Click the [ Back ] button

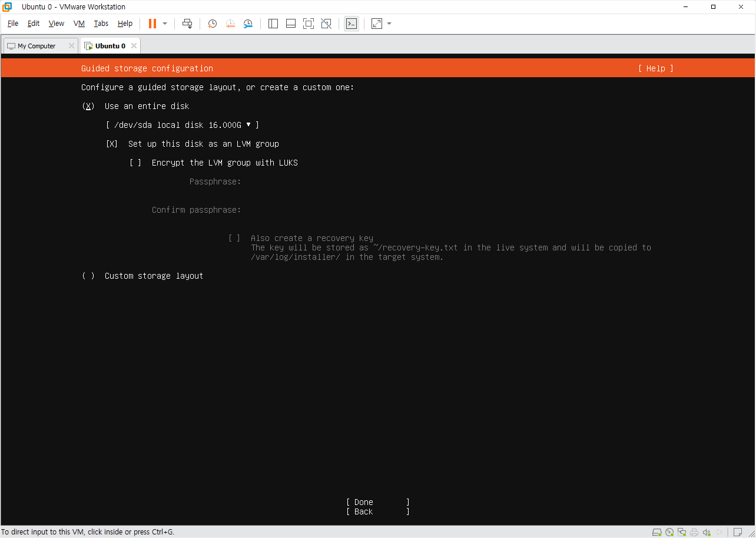point(378,511)
